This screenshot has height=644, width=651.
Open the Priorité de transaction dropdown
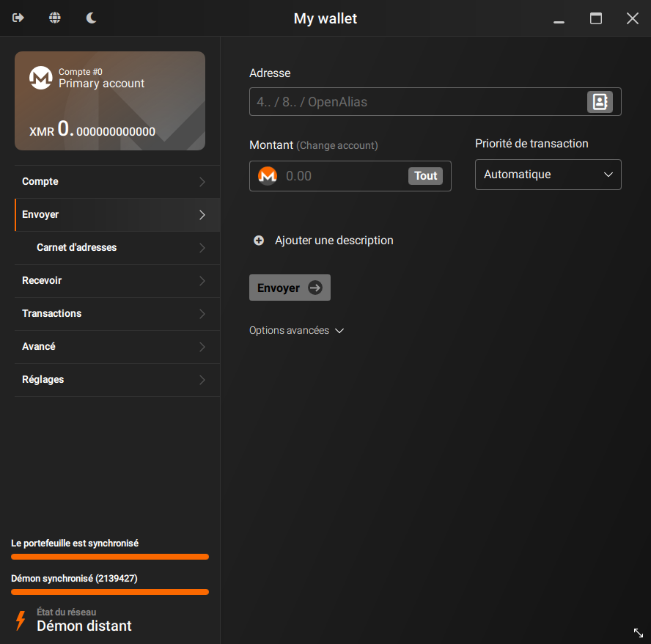548,174
